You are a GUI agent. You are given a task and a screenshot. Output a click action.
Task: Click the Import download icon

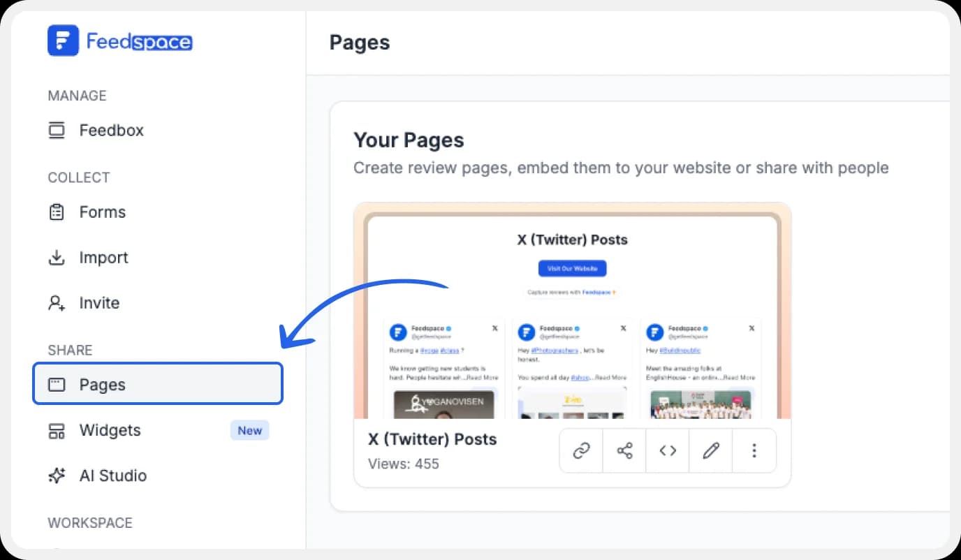(56, 257)
